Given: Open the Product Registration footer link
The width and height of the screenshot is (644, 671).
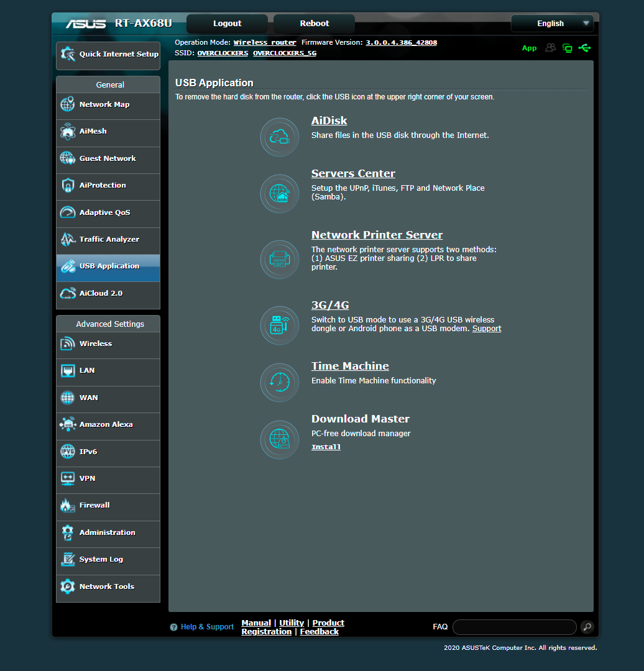Looking at the screenshot, I should [293, 628].
